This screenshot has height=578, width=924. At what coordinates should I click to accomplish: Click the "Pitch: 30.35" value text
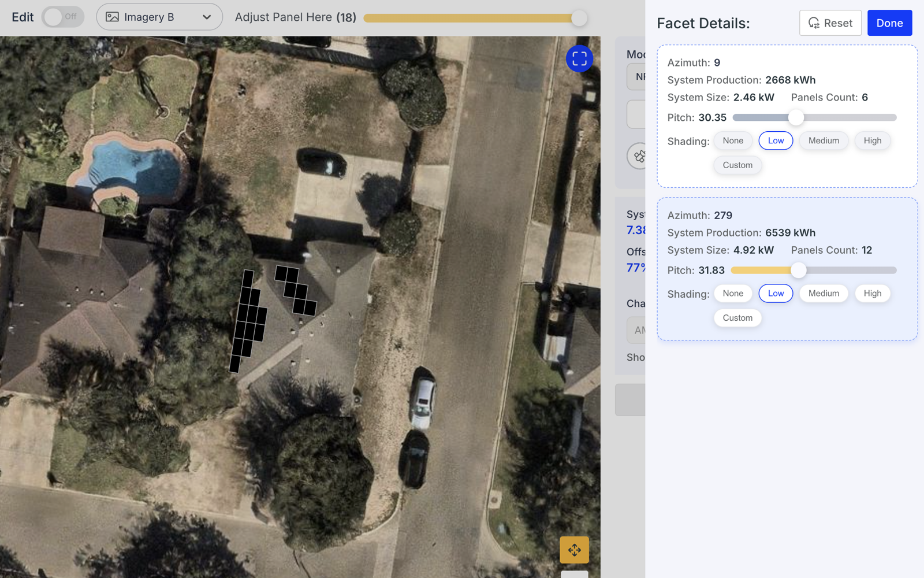pyautogui.click(x=697, y=117)
